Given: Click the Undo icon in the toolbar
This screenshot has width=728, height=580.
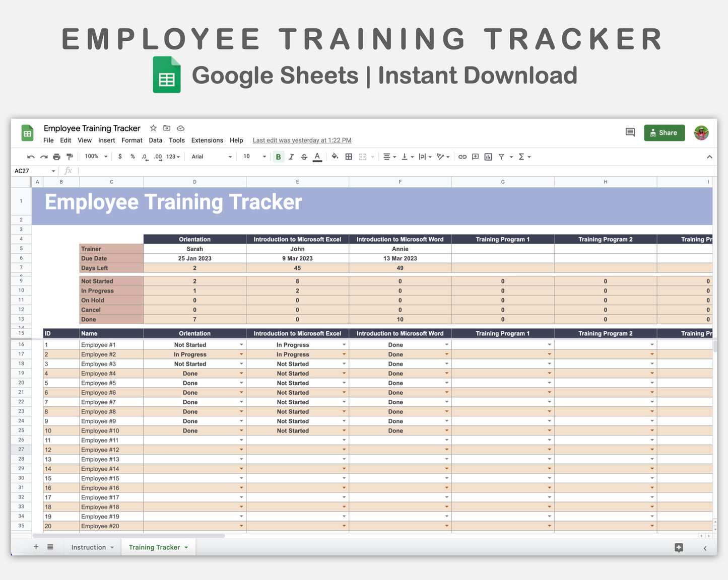Looking at the screenshot, I should 31,157.
